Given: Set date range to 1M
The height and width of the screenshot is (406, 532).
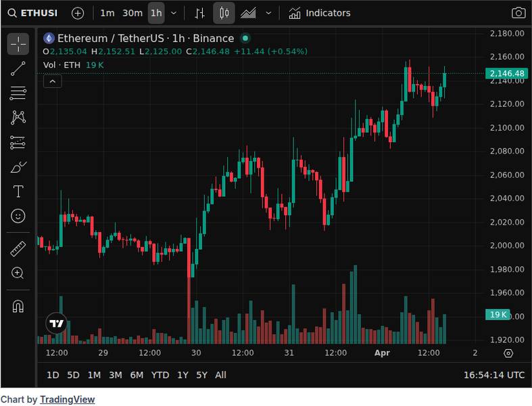Looking at the screenshot, I should (94, 375).
